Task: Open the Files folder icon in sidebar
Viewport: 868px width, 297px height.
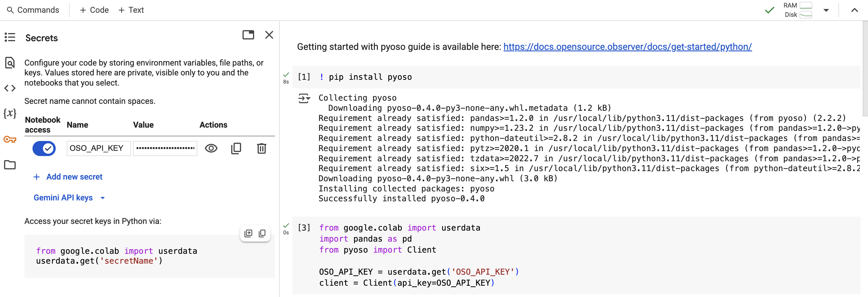Action: pyautogui.click(x=10, y=165)
